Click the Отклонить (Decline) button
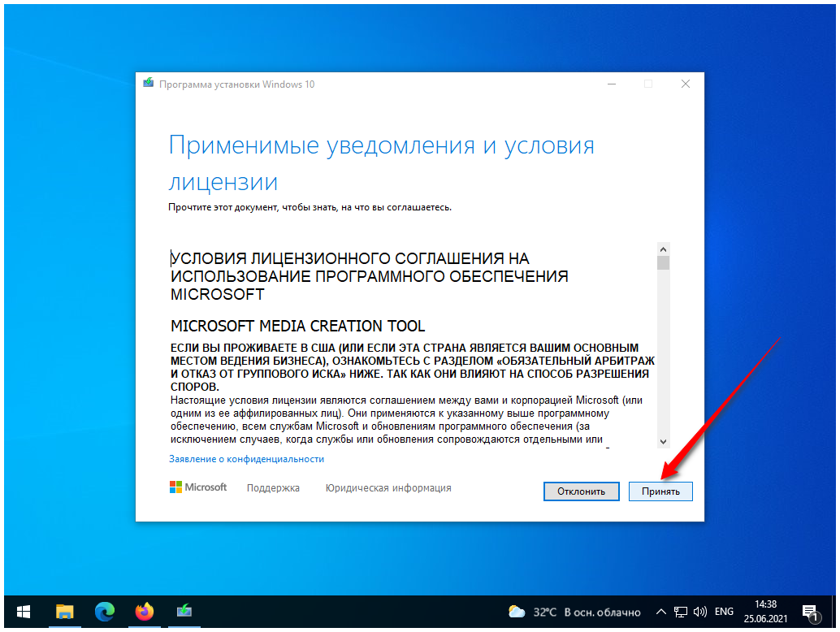Viewport: 840px width, 632px height. [x=581, y=491]
